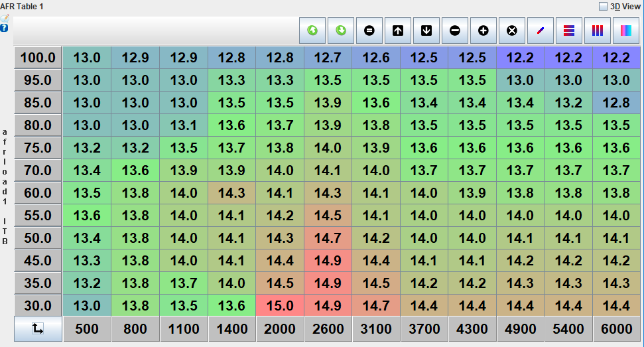Click the green up-arrow toolbar button
644x347 pixels.
[x=312, y=31]
